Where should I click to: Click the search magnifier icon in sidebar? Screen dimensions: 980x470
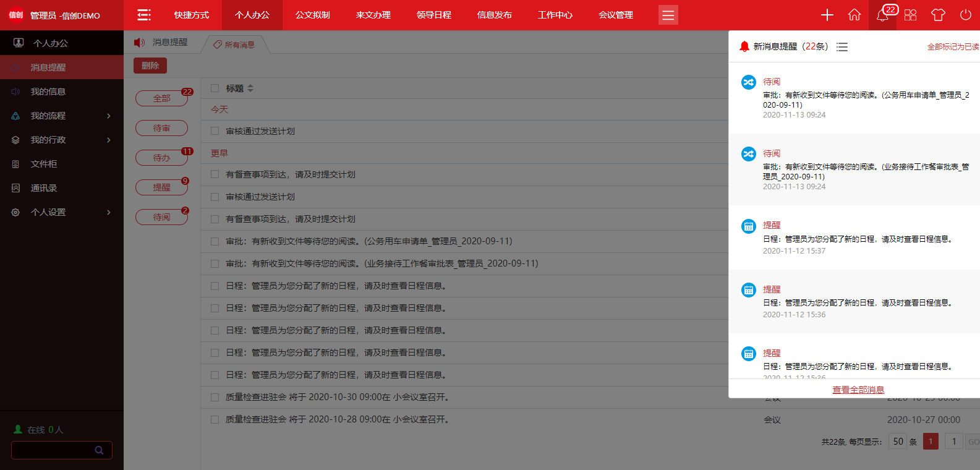(x=99, y=450)
